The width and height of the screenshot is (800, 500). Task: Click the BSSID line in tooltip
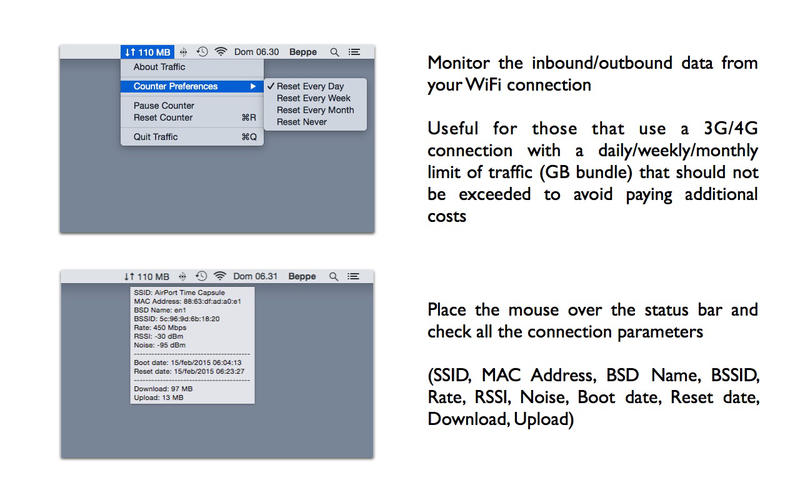tap(177, 318)
